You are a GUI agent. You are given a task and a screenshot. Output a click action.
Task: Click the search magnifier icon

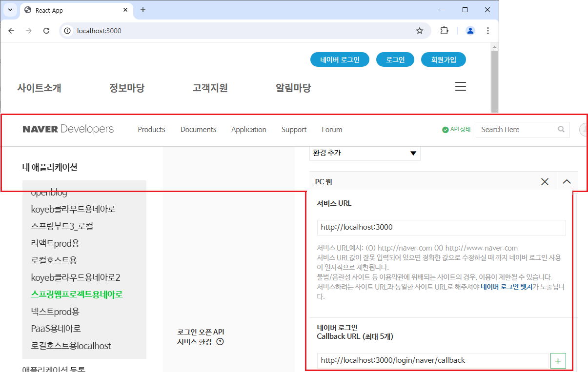[x=561, y=130]
